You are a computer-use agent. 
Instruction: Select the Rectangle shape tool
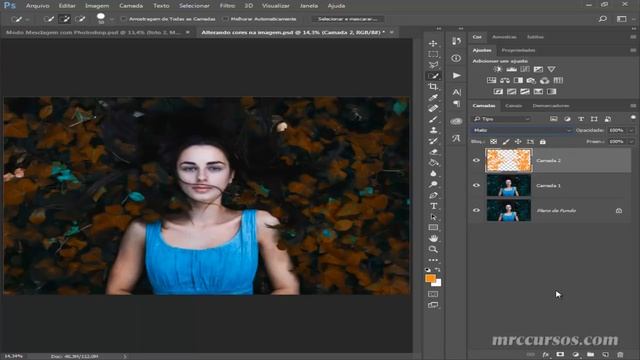click(x=433, y=227)
